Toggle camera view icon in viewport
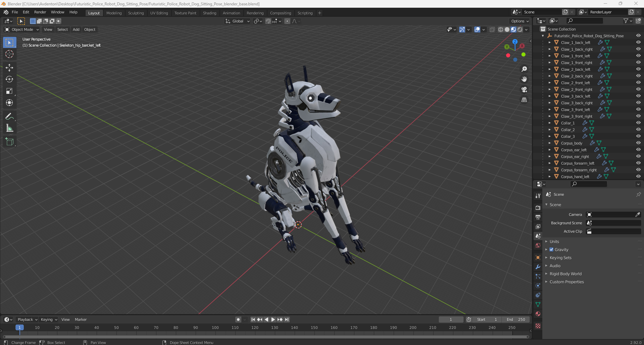This screenshot has width=644, height=345. [524, 90]
